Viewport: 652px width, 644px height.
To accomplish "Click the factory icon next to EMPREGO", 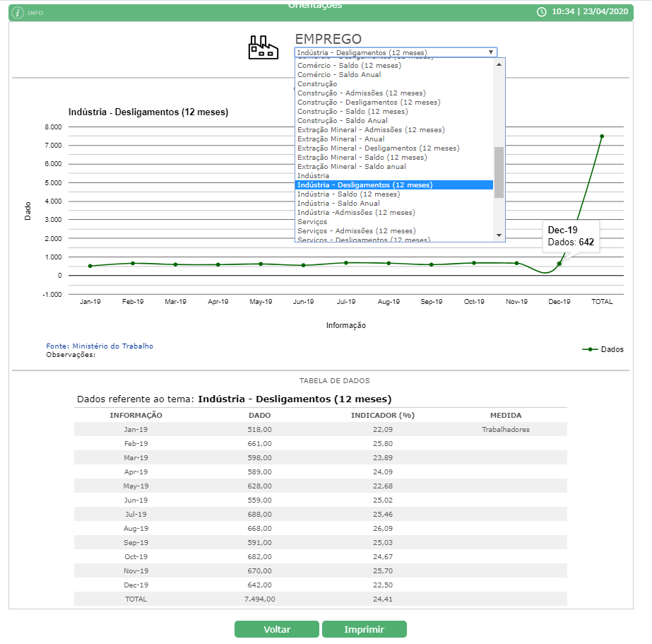I will [x=263, y=47].
